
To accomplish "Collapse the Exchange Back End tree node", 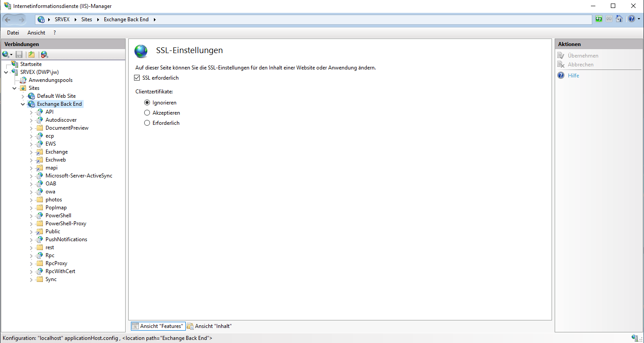I will 23,104.
